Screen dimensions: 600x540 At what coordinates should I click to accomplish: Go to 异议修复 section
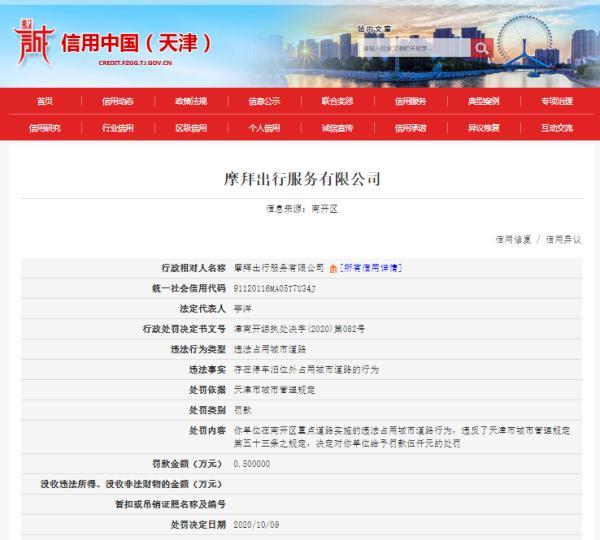tap(483, 128)
